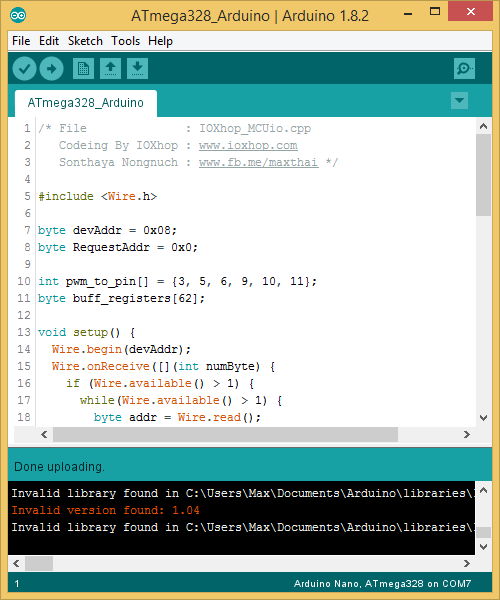Close the Arduino window
The width and height of the screenshot is (500, 600).
point(471,11)
